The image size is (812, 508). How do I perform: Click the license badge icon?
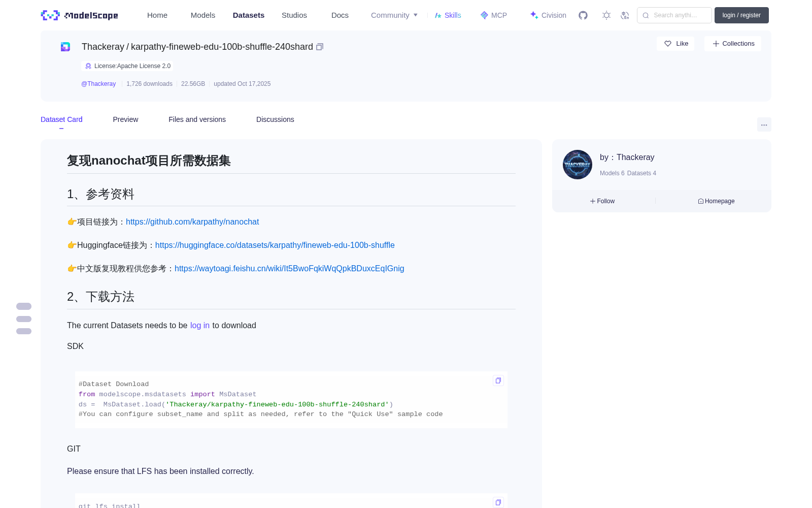88,66
